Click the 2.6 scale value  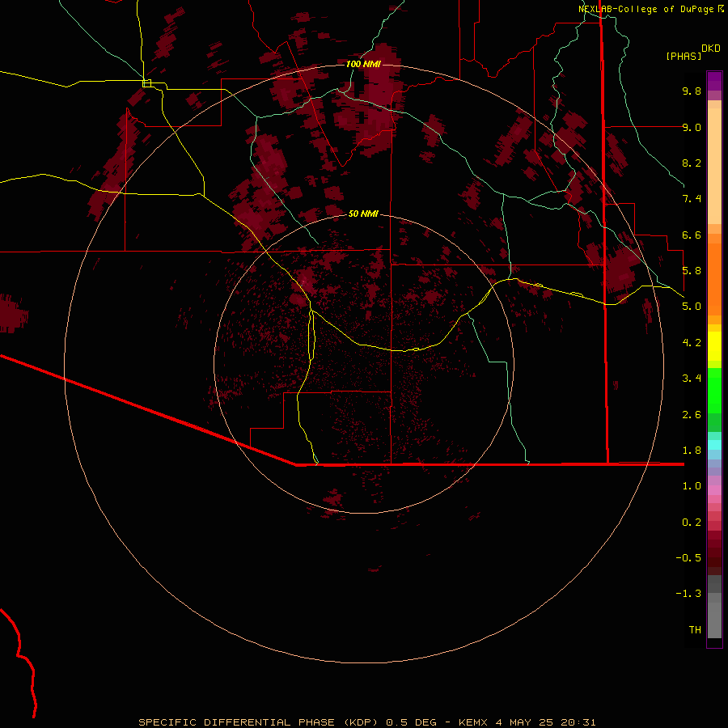[692, 414]
